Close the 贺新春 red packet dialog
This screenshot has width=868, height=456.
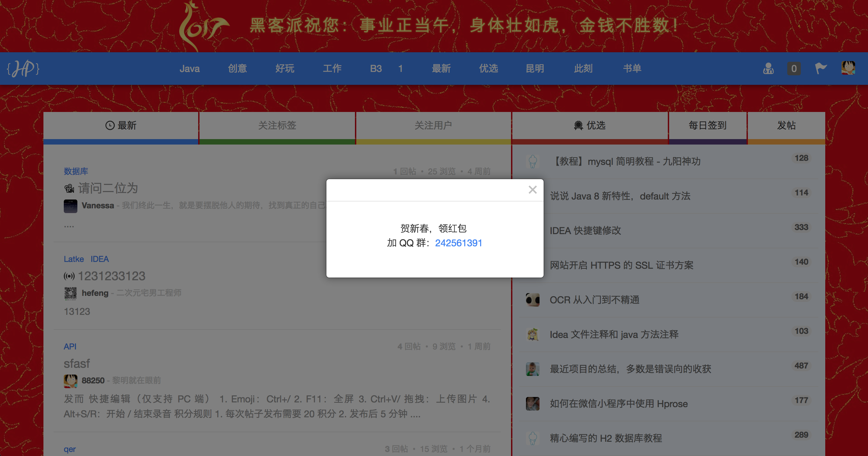click(533, 189)
